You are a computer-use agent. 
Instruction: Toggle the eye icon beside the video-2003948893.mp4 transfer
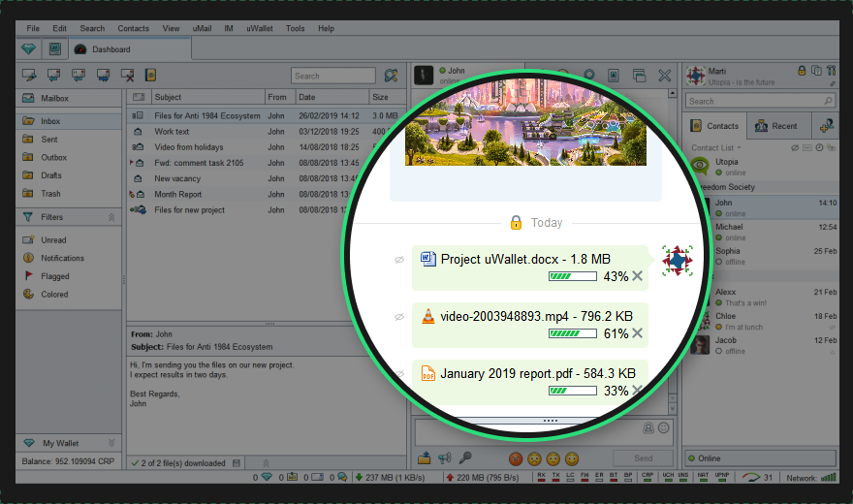coord(399,317)
